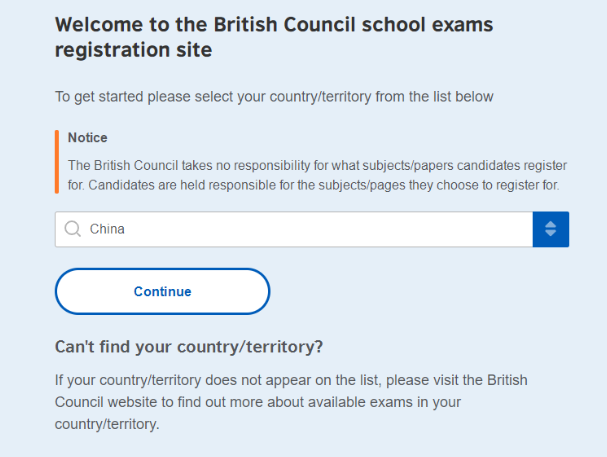Click 'Council website to find out more' line
The width and height of the screenshot is (607, 457).
[258, 402]
